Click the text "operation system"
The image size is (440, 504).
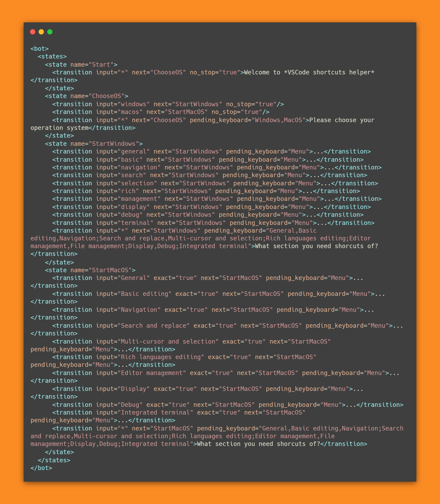[60, 128]
